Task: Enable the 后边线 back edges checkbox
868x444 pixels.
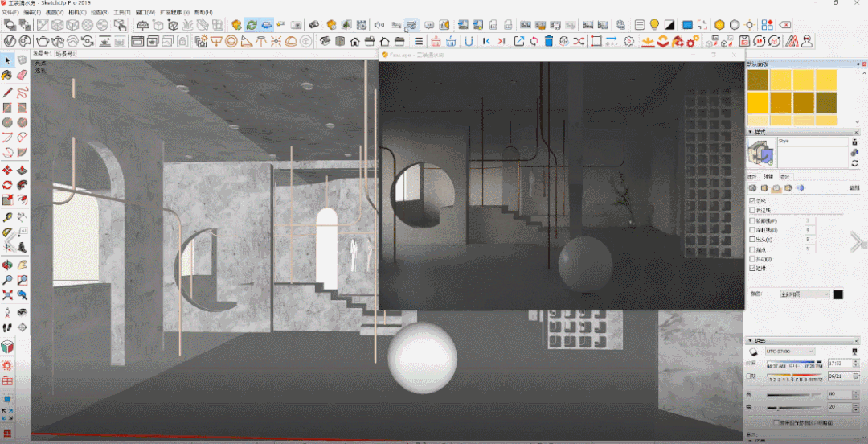Action: point(751,211)
